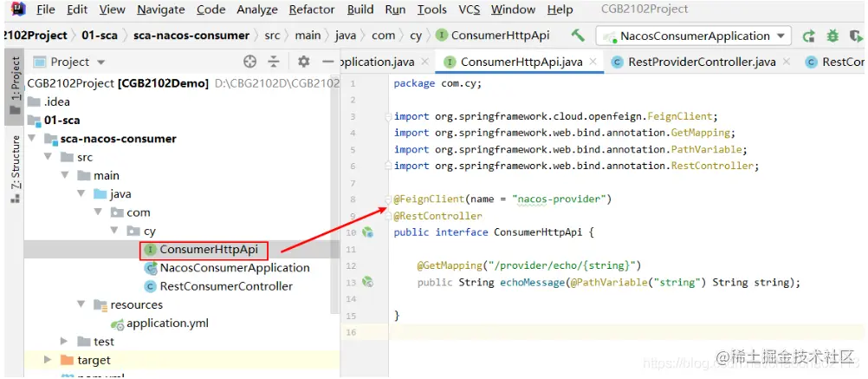The width and height of the screenshot is (868, 379).
Task: Select RestConsumerController in the project tree
Action: (218, 286)
